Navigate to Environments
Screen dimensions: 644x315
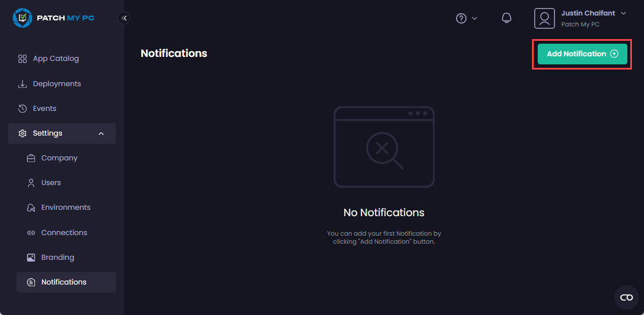[65, 208]
